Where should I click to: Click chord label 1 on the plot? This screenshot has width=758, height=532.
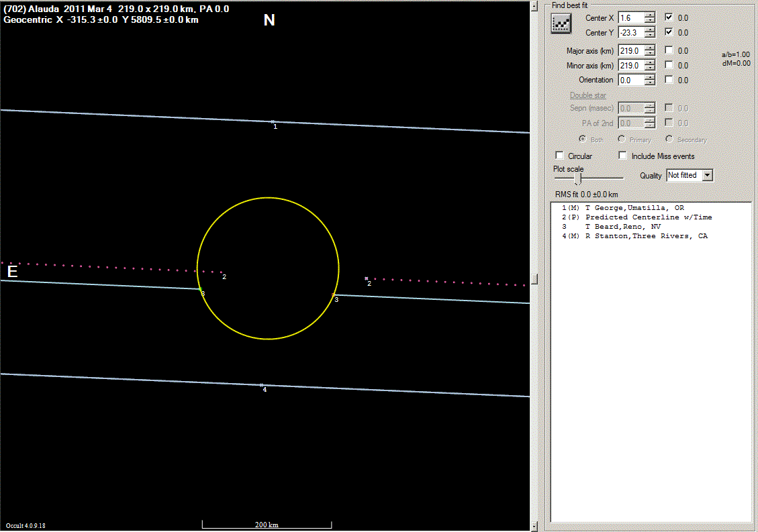[275, 127]
